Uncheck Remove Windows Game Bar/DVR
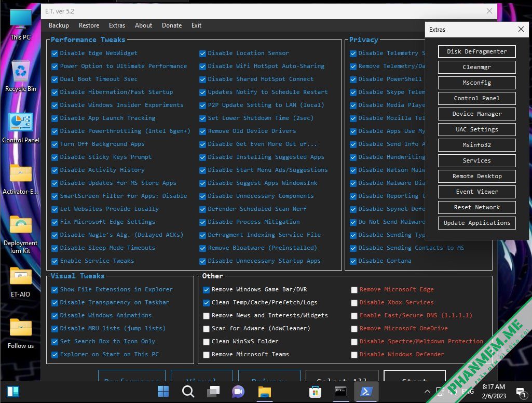The width and height of the screenshot is (532, 403). [206, 290]
